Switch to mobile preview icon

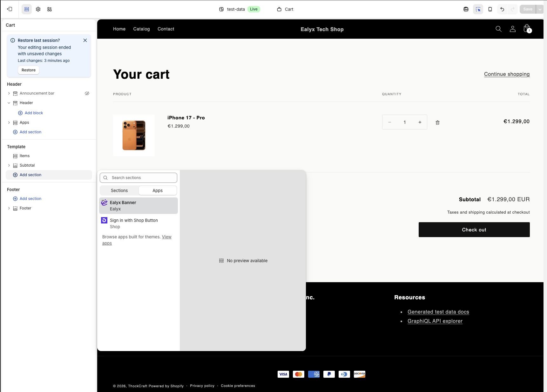[490, 9]
